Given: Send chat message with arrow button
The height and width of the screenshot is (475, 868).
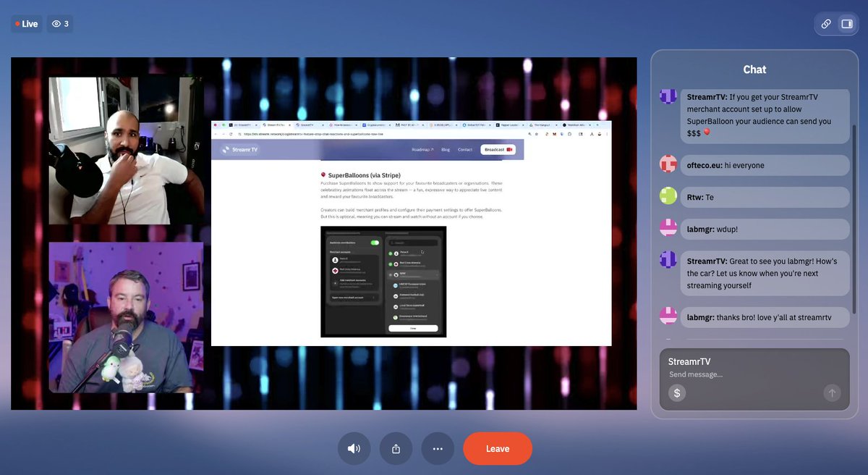Looking at the screenshot, I should pos(832,392).
